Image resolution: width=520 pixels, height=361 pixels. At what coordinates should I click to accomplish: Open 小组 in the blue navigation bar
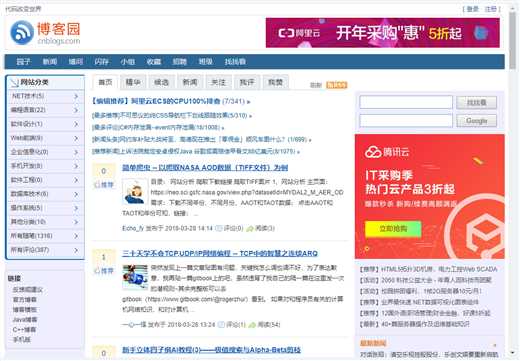coord(128,62)
